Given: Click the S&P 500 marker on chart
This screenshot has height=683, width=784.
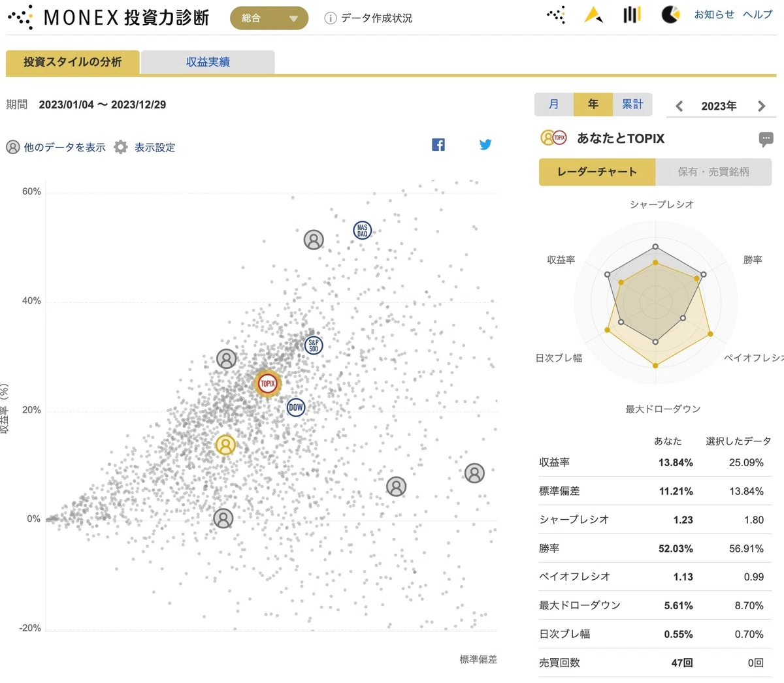Looking at the screenshot, I should 314,345.
